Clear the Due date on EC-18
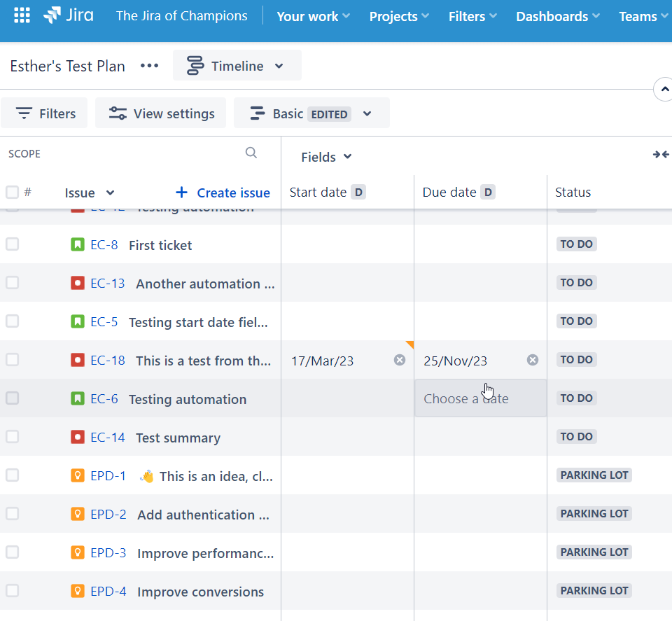Image resolution: width=672 pixels, height=621 pixels. click(x=533, y=359)
